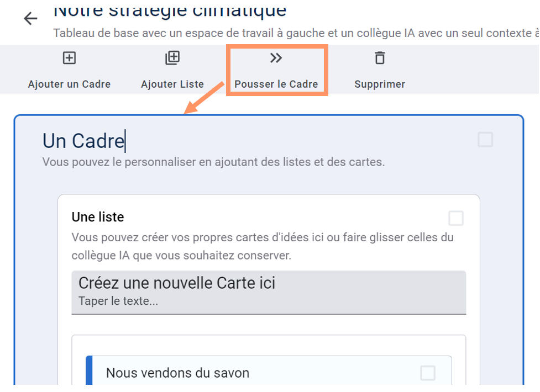Select the Une liste checkbox
This screenshot has width=540, height=392.
click(x=456, y=219)
